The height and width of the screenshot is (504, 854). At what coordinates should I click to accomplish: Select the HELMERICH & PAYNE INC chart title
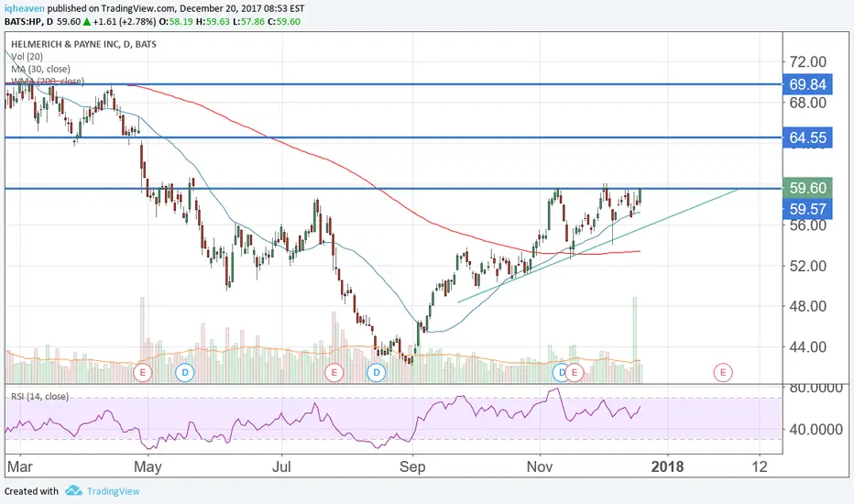click(84, 44)
